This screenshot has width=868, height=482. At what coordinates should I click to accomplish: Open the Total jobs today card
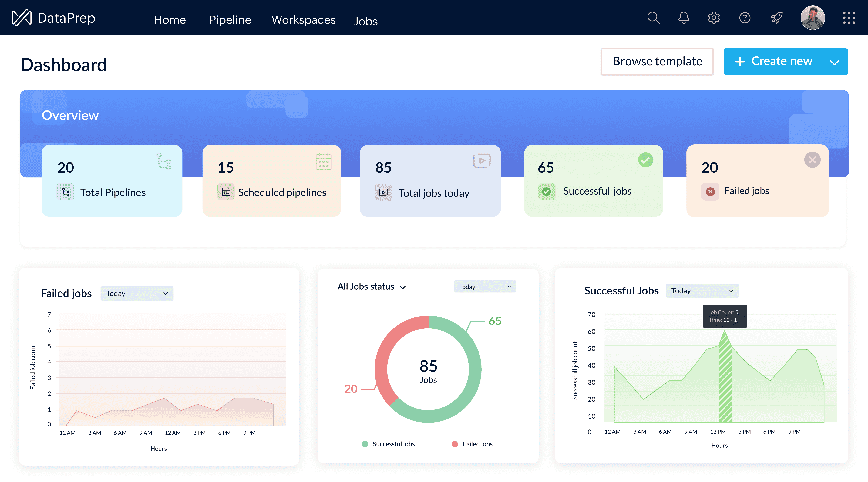tap(430, 181)
